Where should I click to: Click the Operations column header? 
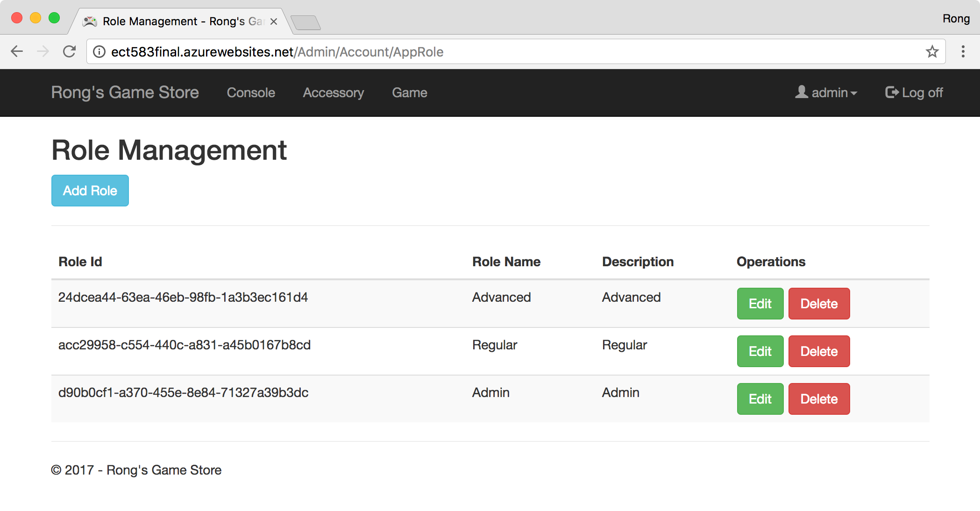click(x=771, y=262)
